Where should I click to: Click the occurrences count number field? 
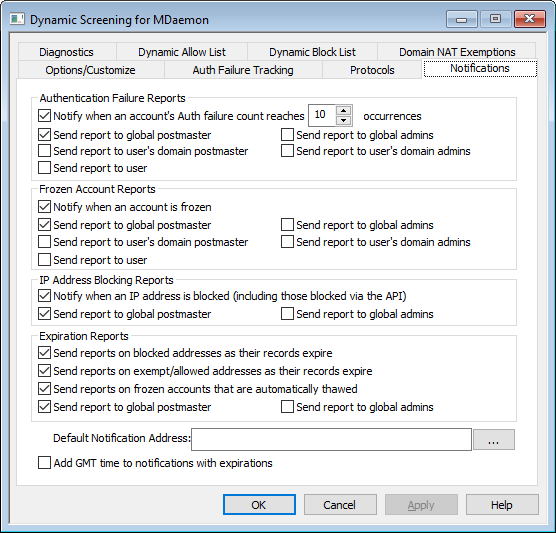[x=322, y=115]
